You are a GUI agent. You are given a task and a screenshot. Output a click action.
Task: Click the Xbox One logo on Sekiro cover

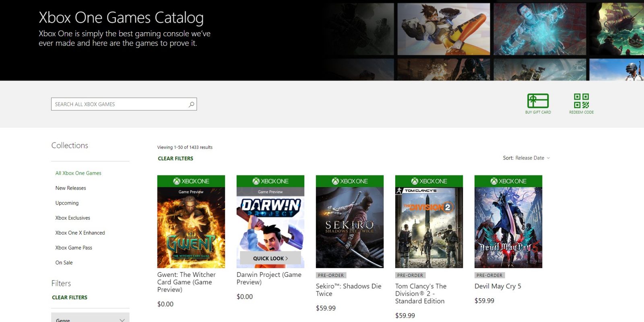pyautogui.click(x=350, y=181)
